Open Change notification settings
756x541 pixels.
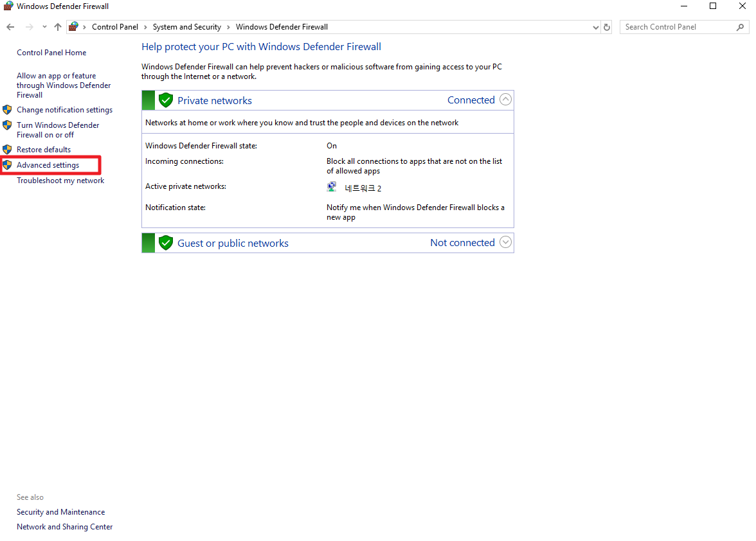(x=64, y=110)
